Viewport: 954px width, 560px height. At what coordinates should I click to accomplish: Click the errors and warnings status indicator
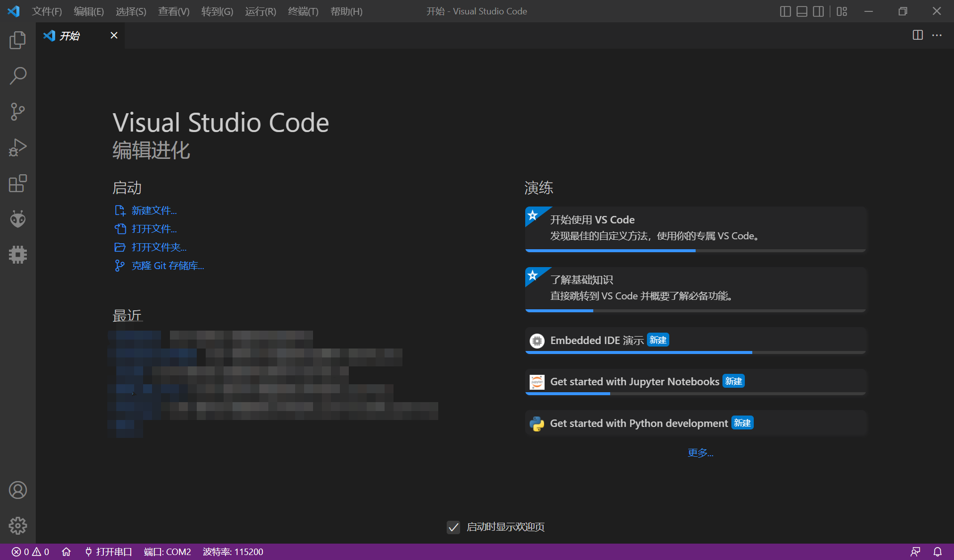click(x=30, y=552)
